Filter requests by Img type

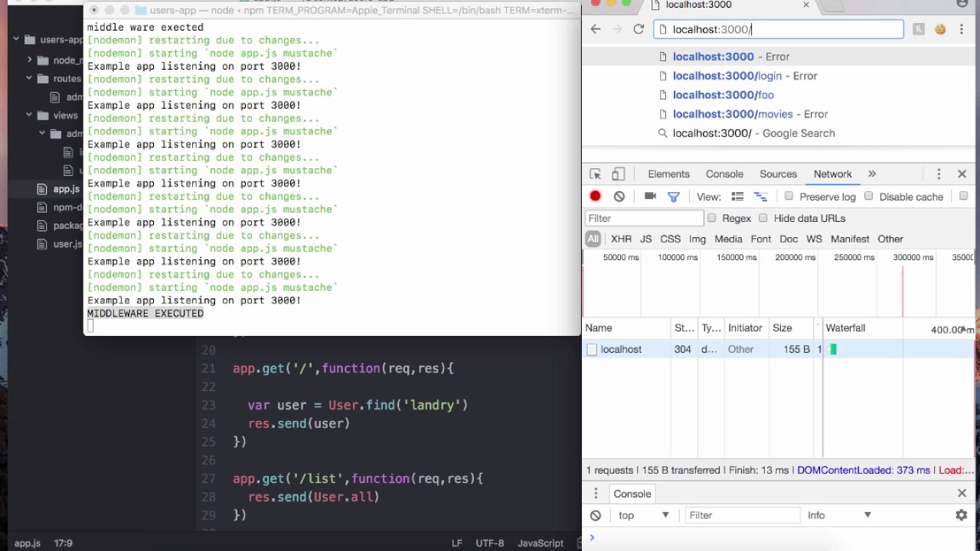[697, 239]
